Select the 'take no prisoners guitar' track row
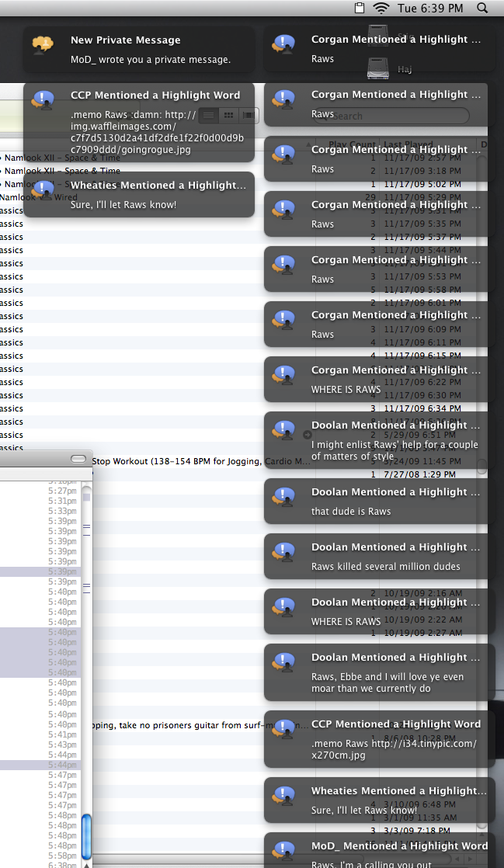This screenshot has height=868, width=504. click(x=198, y=725)
